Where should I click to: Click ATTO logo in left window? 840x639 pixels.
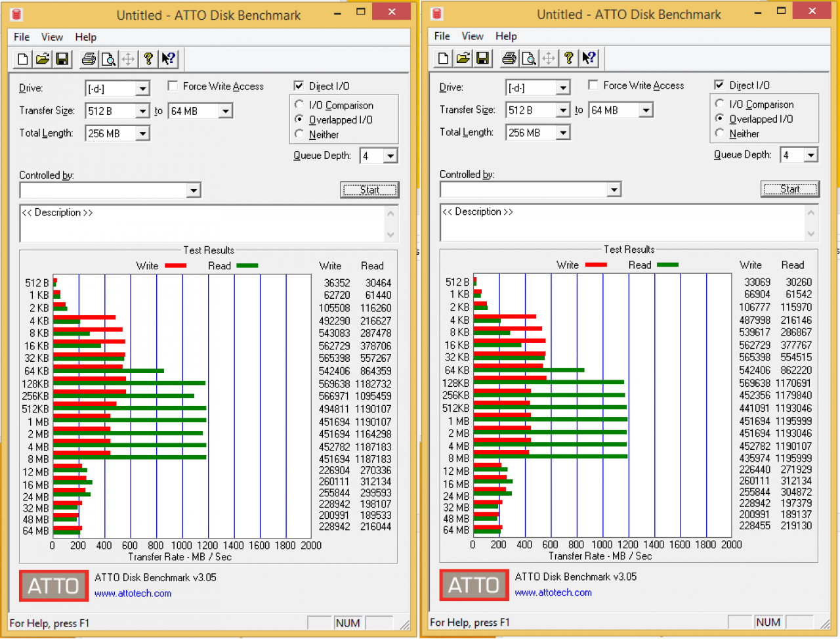click(x=54, y=586)
